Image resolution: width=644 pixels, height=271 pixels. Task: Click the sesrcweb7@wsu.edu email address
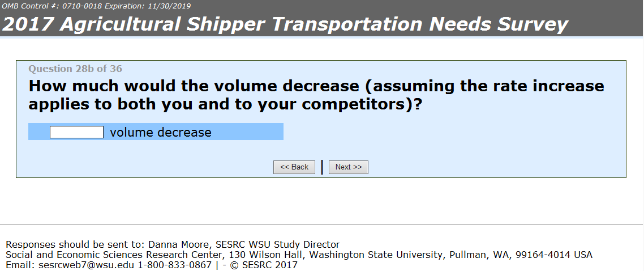pyautogui.click(x=78, y=265)
